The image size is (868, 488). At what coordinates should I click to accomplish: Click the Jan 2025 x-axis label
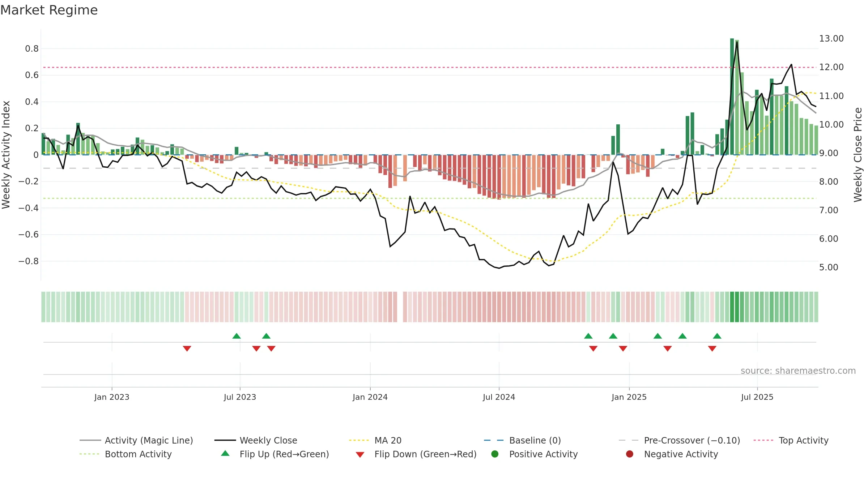point(629,397)
